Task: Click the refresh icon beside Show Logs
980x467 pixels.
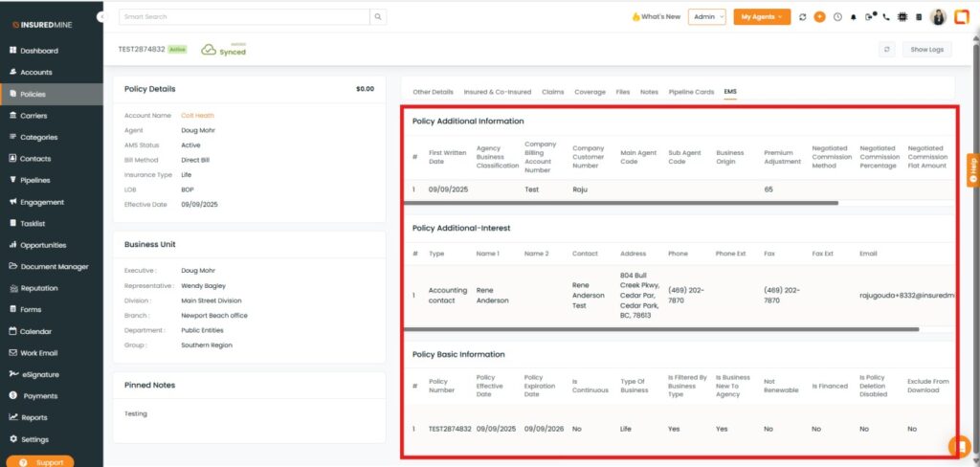Action: click(x=887, y=49)
